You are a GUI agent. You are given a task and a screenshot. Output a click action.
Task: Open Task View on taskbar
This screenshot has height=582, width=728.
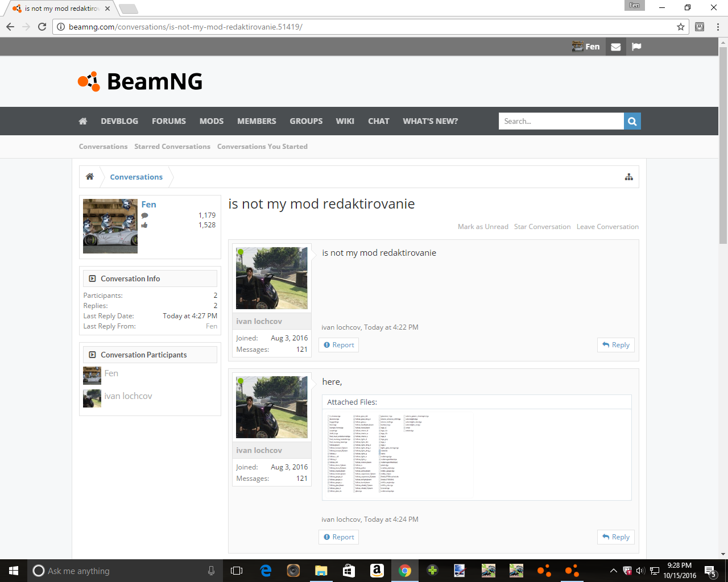pyautogui.click(x=237, y=571)
